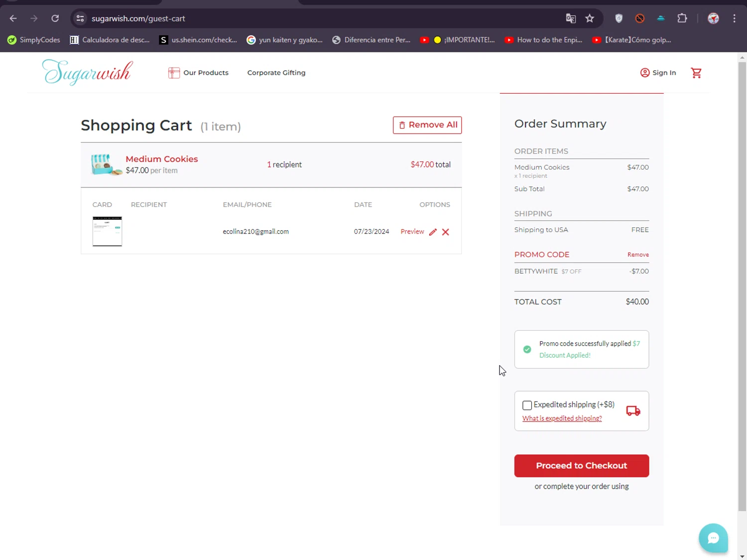This screenshot has width=747, height=560.
Task: Click the 07/23/2024 date value
Action: pos(372,232)
